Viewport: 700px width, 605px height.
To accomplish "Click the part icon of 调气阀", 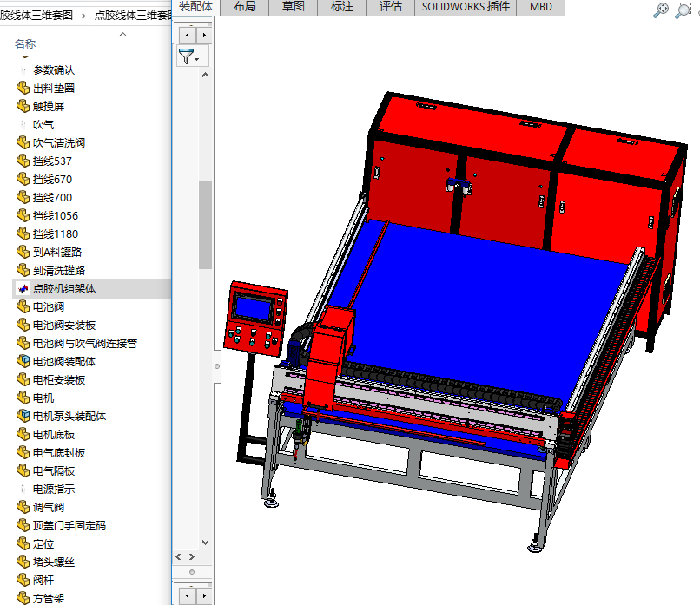I will (23, 507).
